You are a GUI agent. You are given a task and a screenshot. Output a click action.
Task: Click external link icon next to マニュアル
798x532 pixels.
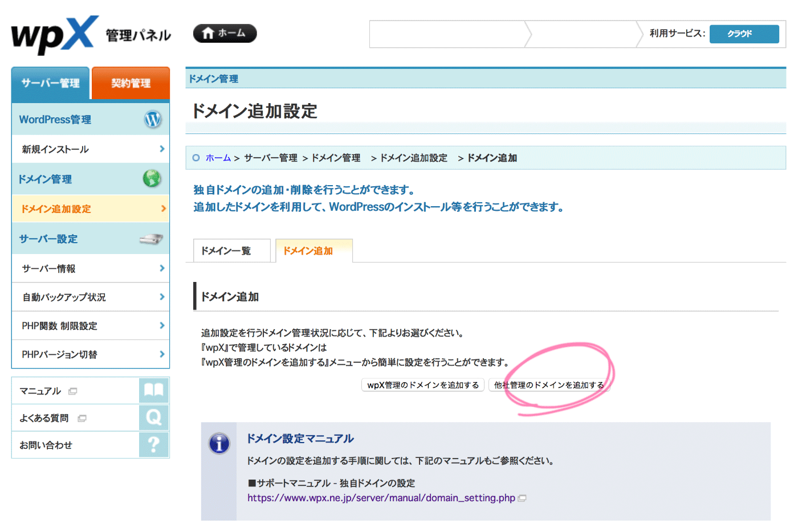tap(72, 391)
